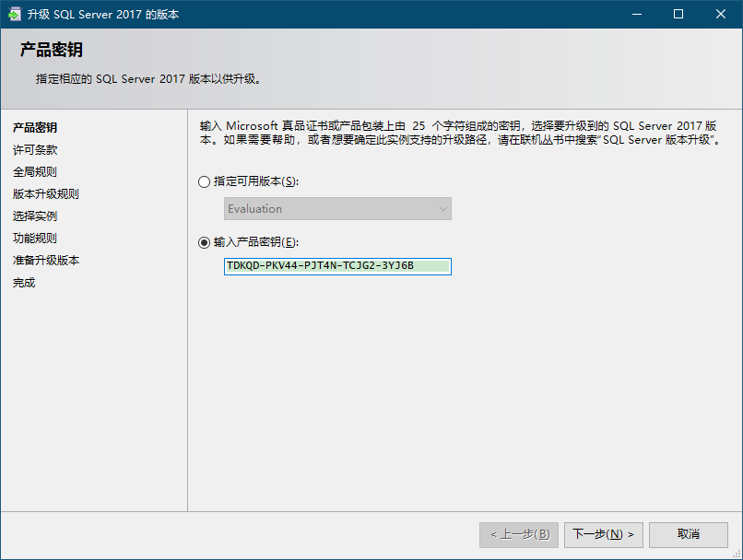Viewport: 743px width, 560px height.
Task: Click the dropdown arrow on the version combo box
Action: coord(442,209)
